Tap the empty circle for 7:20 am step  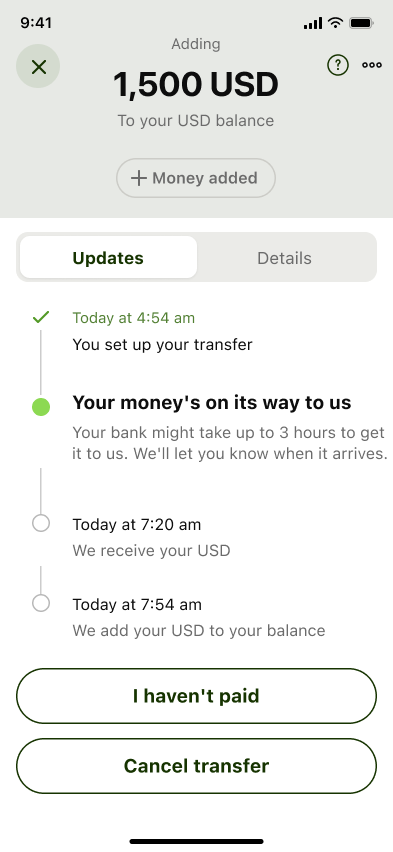tap(41, 523)
